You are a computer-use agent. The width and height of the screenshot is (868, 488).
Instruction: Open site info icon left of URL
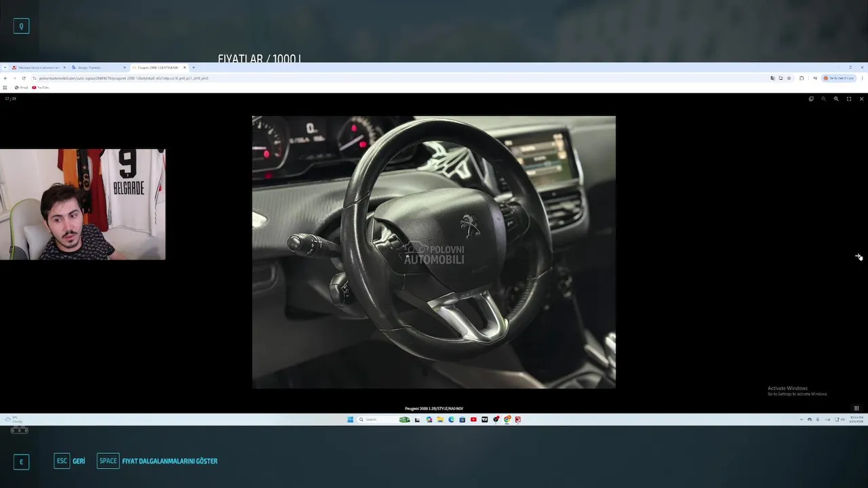(35, 78)
